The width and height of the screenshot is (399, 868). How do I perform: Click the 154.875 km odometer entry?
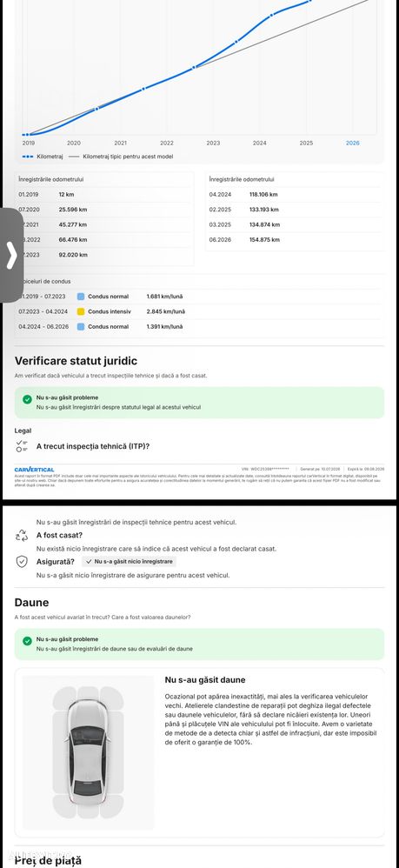coord(264,240)
